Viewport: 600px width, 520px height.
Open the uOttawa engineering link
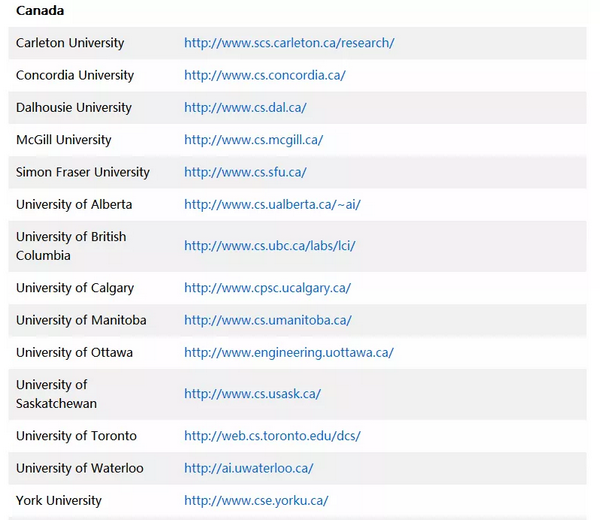(289, 352)
